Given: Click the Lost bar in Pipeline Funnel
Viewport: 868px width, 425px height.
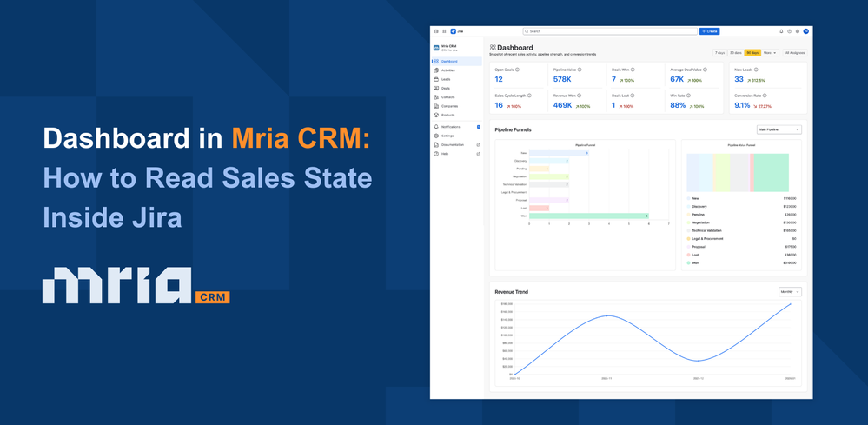Looking at the screenshot, I should 540,208.
